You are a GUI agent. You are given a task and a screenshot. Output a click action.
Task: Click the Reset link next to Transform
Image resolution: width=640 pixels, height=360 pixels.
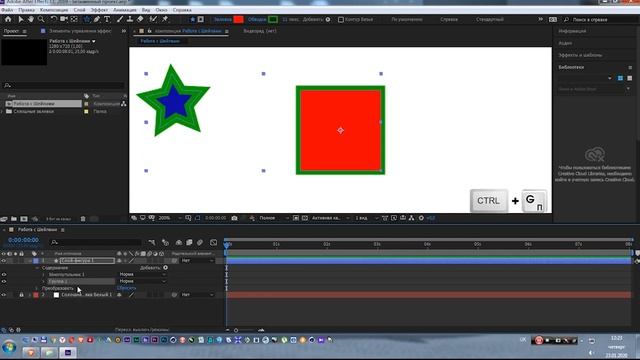(x=126, y=288)
